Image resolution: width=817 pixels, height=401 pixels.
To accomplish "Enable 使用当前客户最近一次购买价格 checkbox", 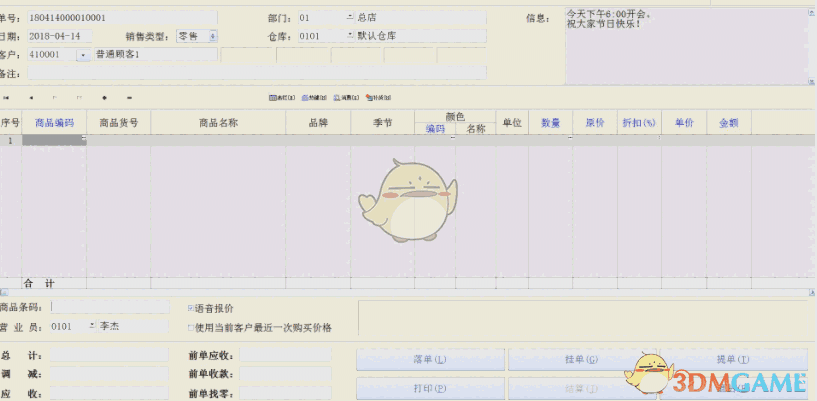I will 191,328.
